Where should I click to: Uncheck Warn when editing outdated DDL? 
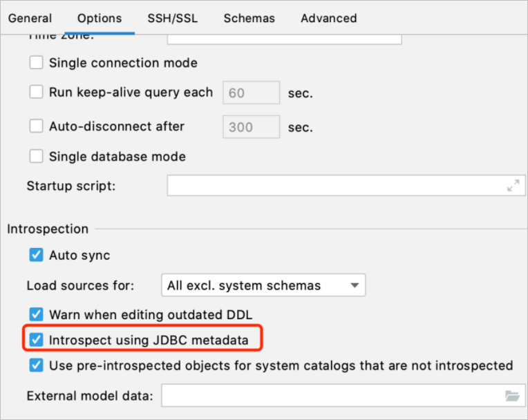point(37,315)
